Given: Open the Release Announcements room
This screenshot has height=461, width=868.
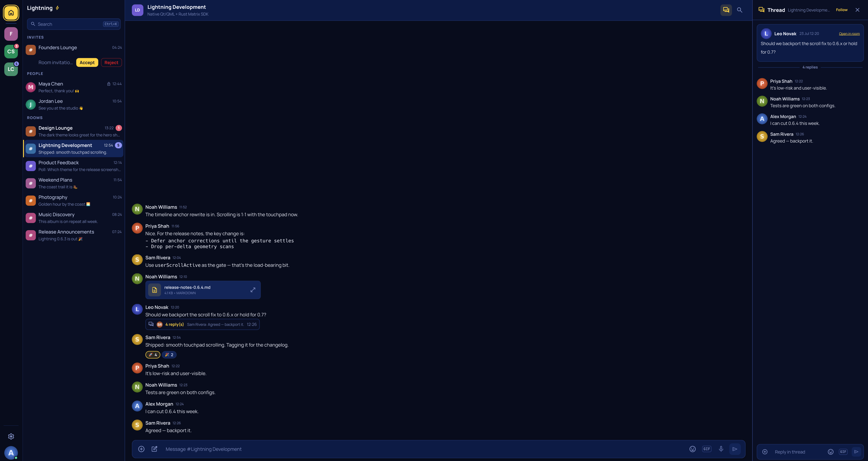Looking at the screenshot, I should 74,235.
